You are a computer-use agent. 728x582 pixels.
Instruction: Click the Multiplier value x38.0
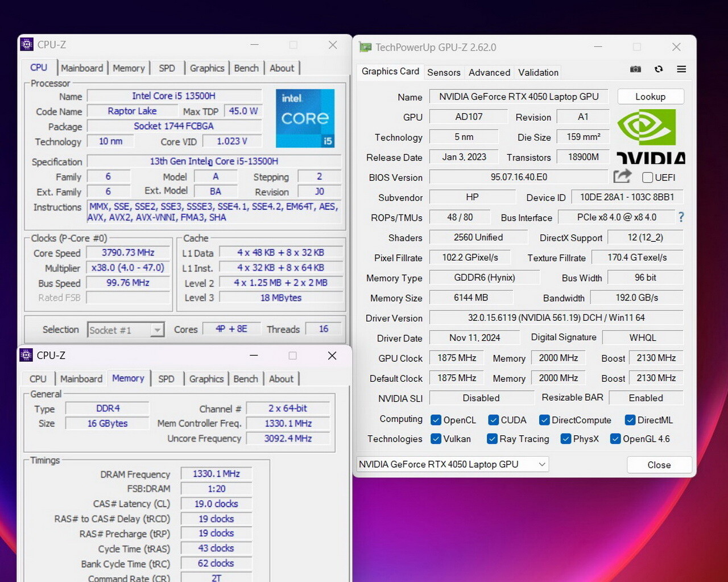tap(128, 267)
